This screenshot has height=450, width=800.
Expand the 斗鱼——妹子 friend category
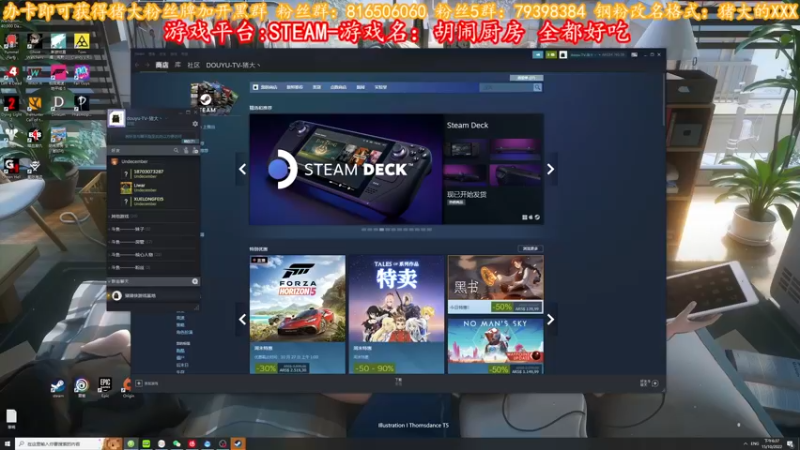(x=132, y=229)
